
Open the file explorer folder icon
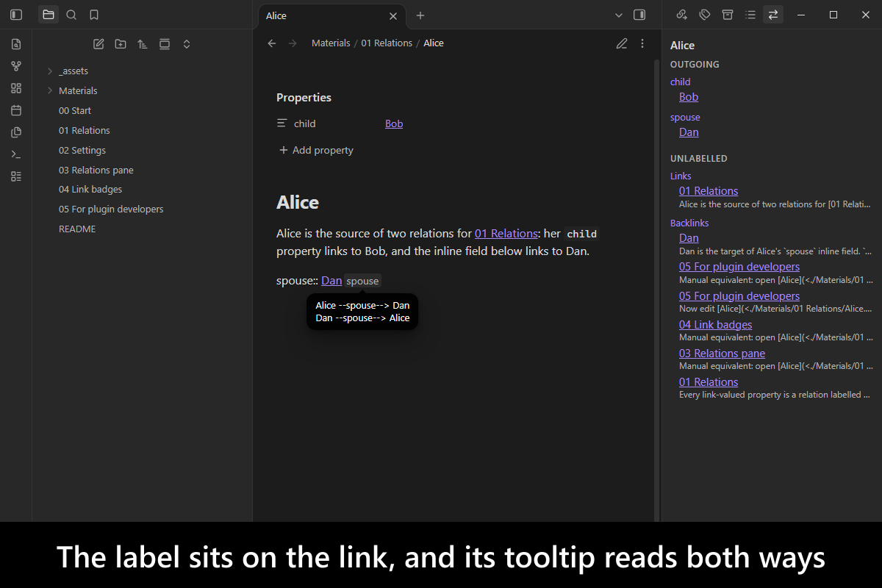(x=49, y=15)
